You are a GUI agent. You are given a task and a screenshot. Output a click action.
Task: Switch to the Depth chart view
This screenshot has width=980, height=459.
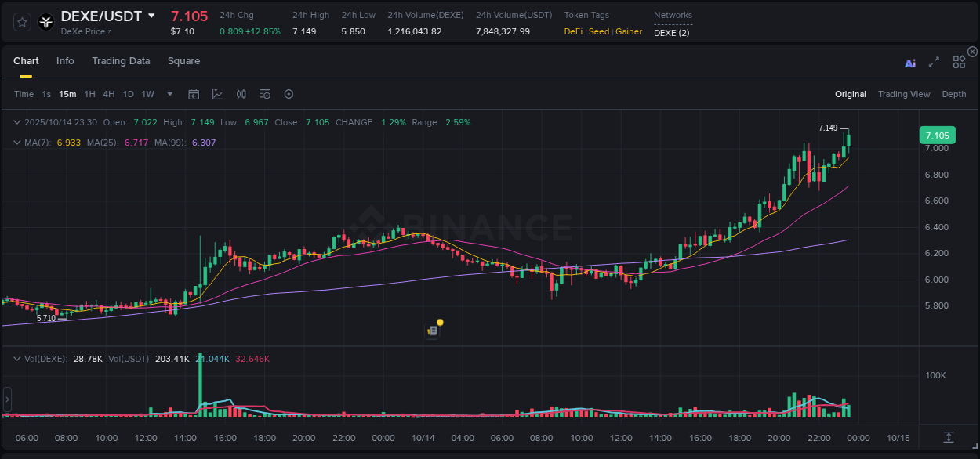coord(953,94)
